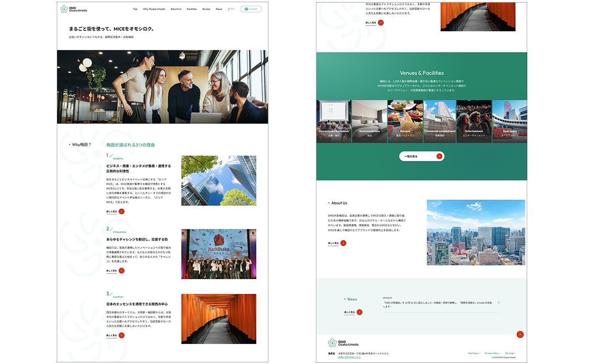Viewport: 589px width, 364px height.
Task: Open 詳しく見る link under News heading
Action: [350, 312]
